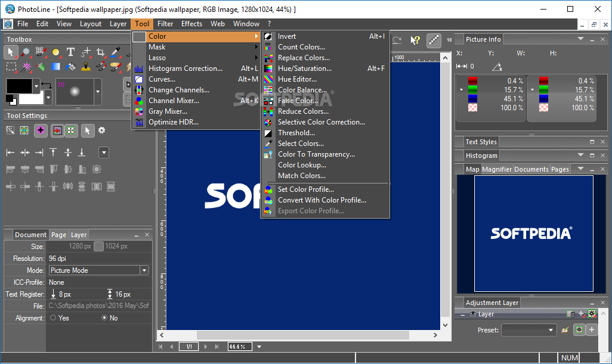Image resolution: width=612 pixels, height=364 pixels.
Task: Open the foreground color dropdown arrow
Action: (36, 86)
